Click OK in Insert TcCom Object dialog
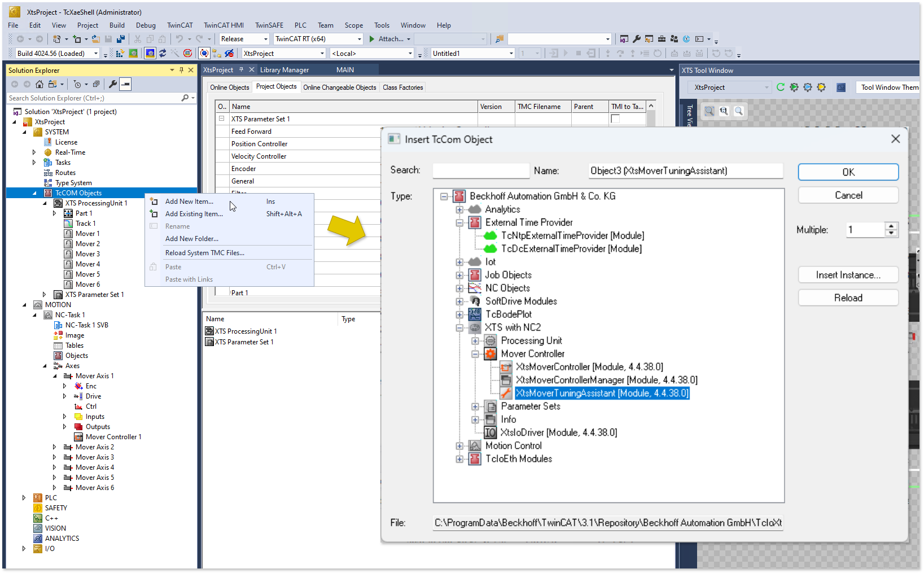924x573 pixels. coord(848,172)
